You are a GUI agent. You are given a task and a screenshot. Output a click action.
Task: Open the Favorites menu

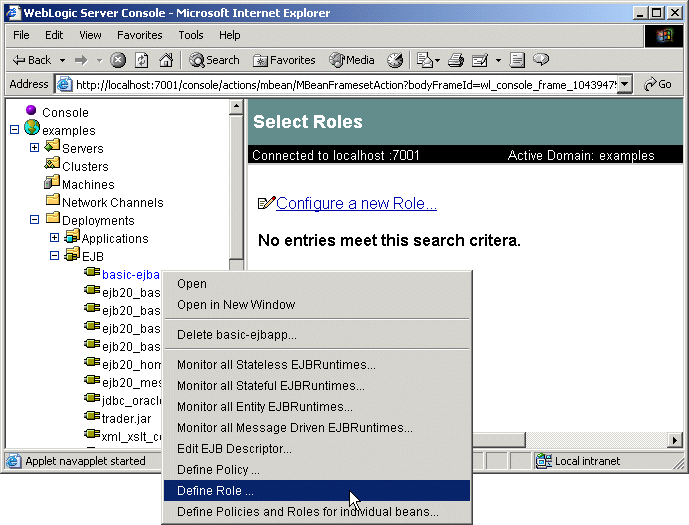140,35
